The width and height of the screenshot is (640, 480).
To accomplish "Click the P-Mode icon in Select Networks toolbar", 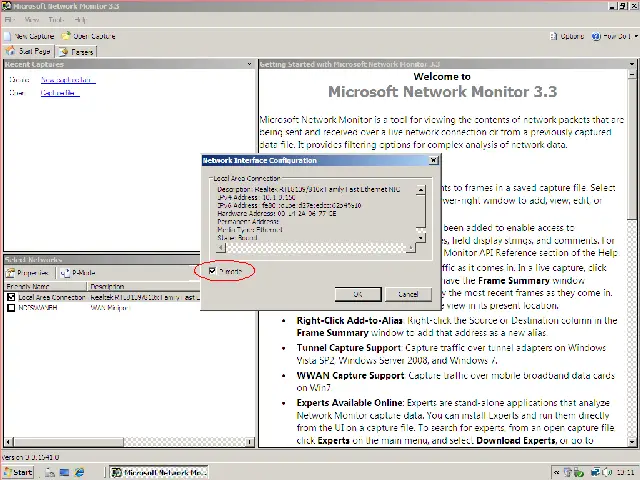I will coord(65,273).
